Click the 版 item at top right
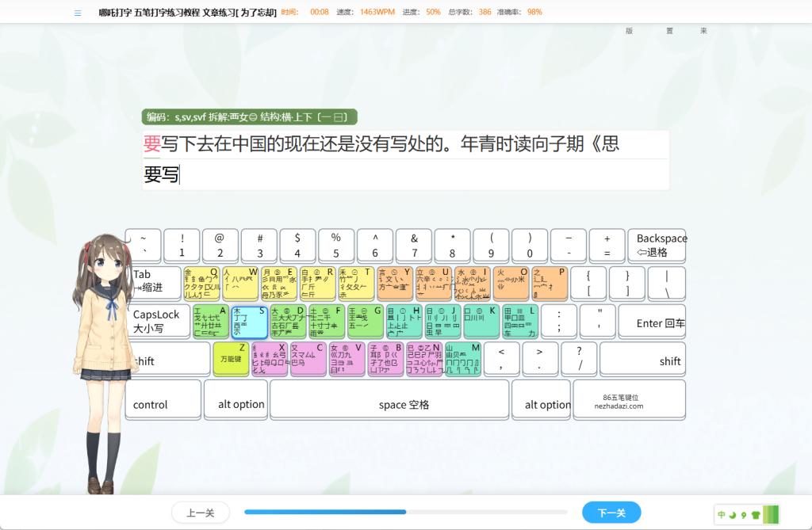Screen dimensions: 812x530 pos(629,31)
